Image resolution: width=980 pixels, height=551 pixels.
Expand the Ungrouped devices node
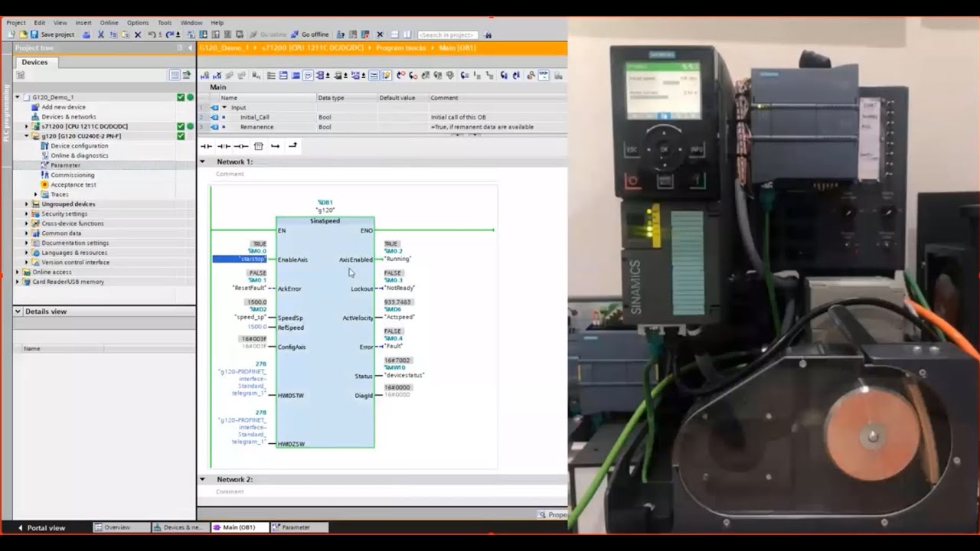(x=27, y=204)
